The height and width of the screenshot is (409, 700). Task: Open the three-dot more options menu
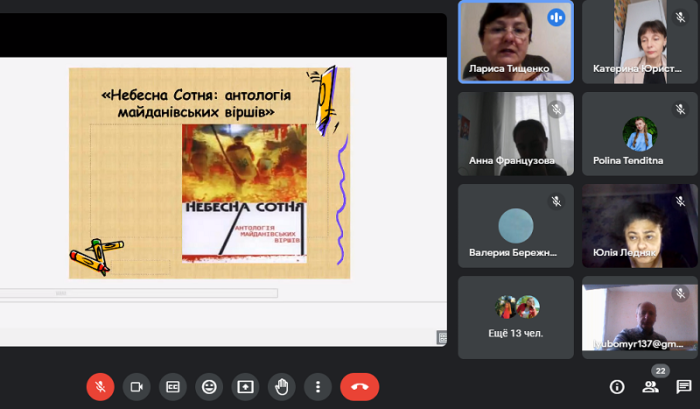point(318,386)
